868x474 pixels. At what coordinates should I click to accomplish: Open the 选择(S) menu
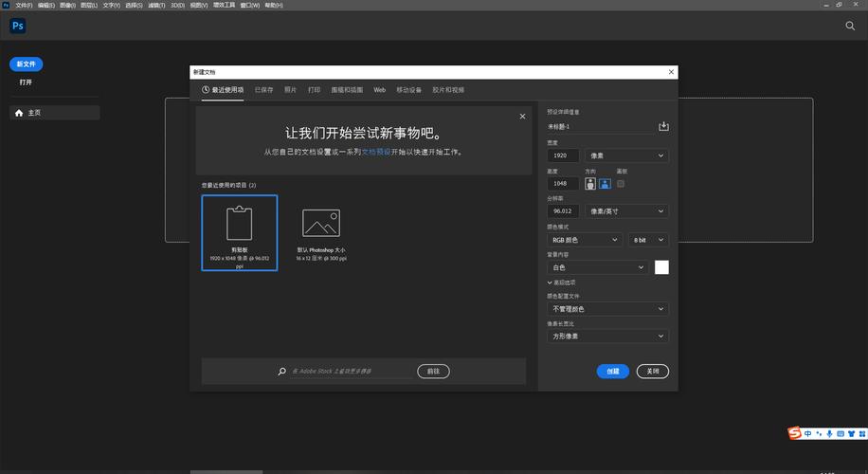tap(134, 5)
